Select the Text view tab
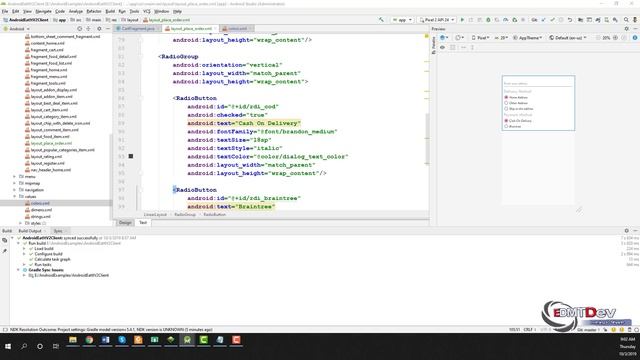Viewport: 640px width, 360px height. [143, 222]
